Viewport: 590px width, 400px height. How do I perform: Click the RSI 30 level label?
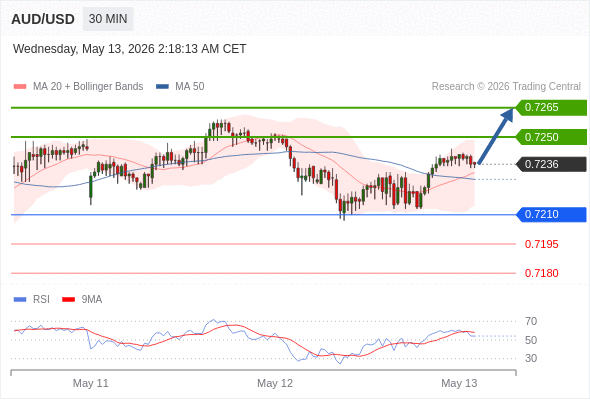(x=531, y=358)
